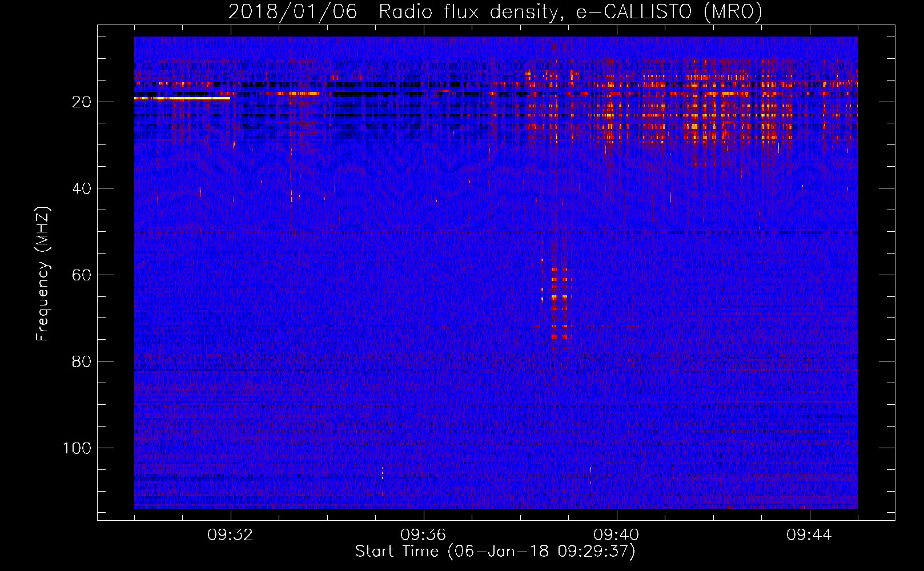Click the 09:40 time tick label
The height and width of the screenshot is (571, 924).
click(616, 535)
